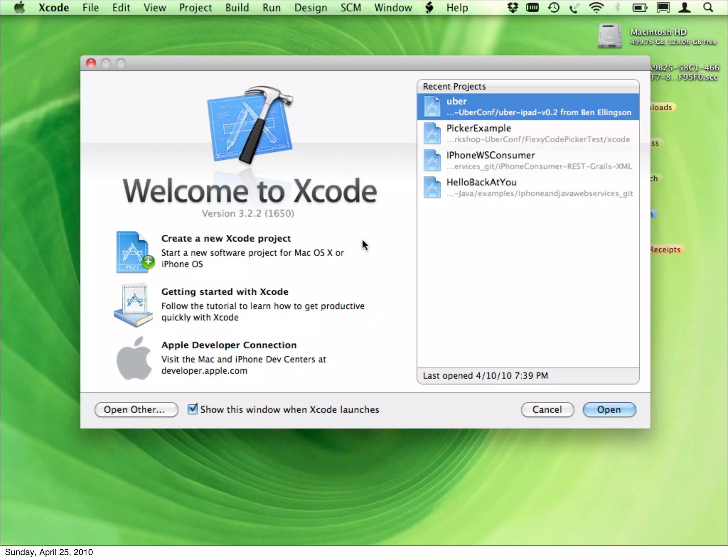The width and height of the screenshot is (728, 560).
Task: Open the Apple menu
Action: pos(20,7)
